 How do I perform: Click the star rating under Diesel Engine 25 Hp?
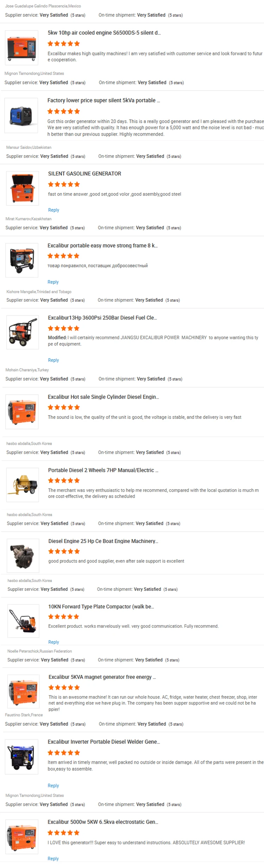[64, 551]
